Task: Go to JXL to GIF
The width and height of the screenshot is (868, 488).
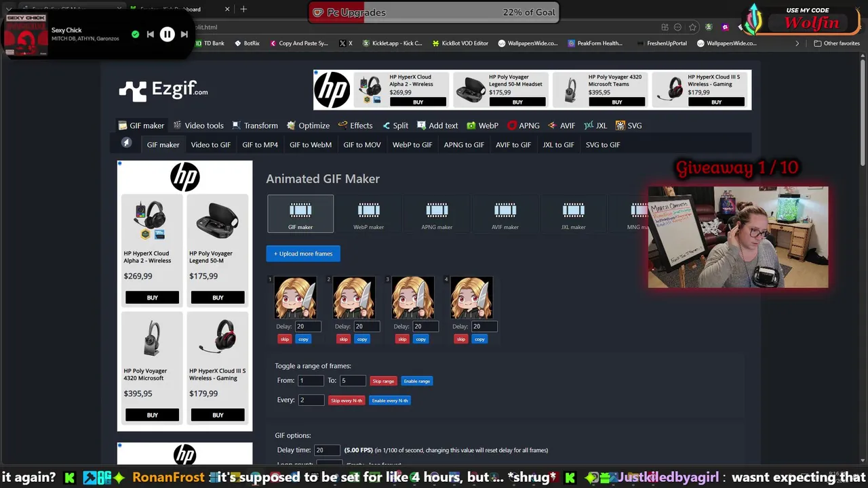Action: (x=558, y=144)
